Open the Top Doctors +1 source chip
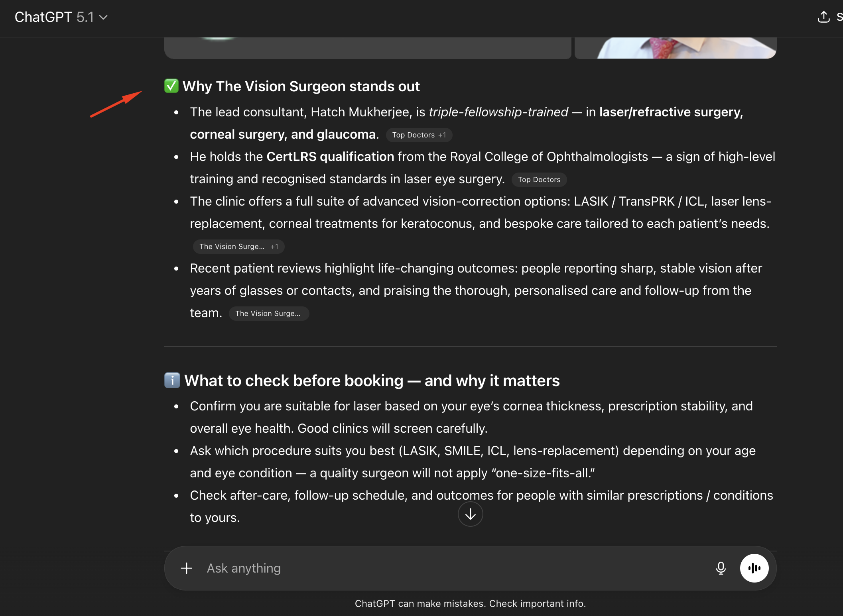The height and width of the screenshot is (616, 843). (x=419, y=135)
